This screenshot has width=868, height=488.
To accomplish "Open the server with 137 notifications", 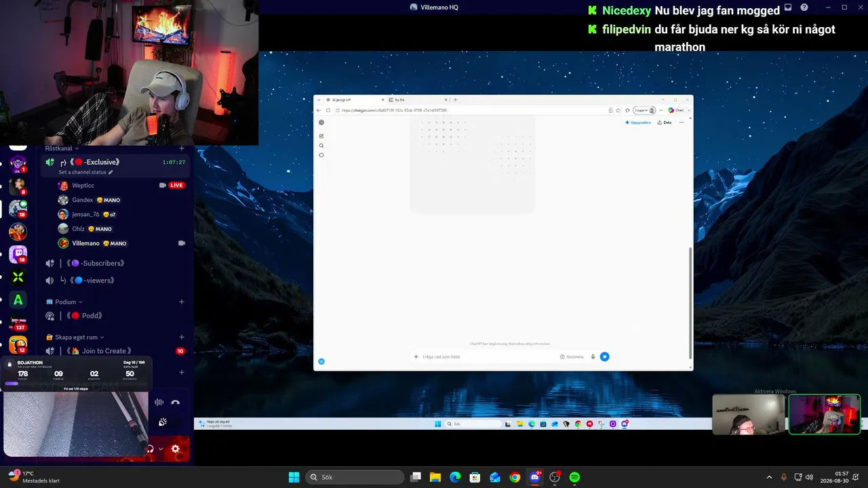I will (x=18, y=323).
